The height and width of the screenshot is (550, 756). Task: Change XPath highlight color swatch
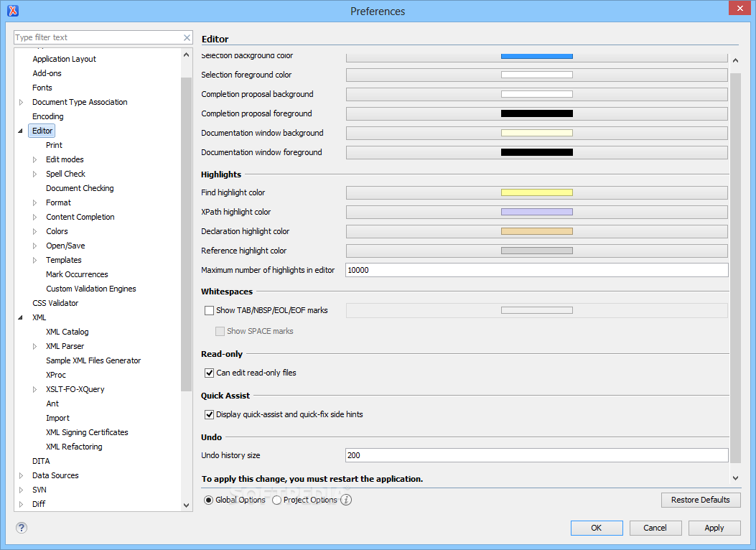coord(536,212)
